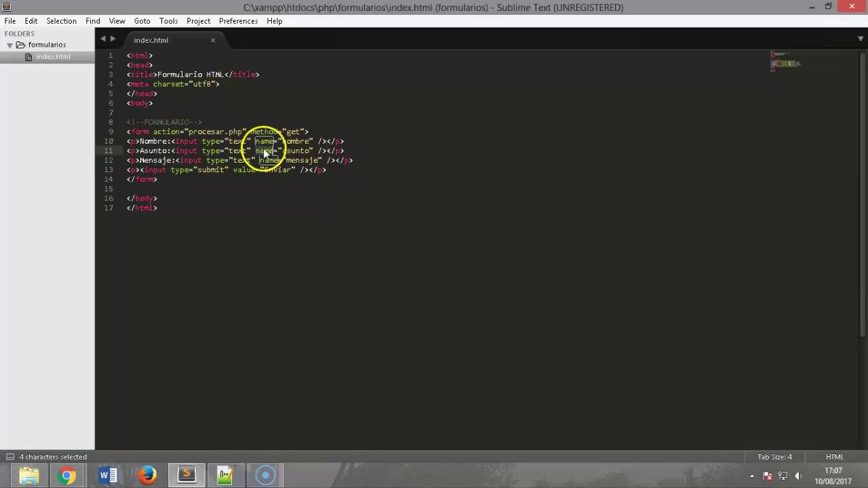The width and height of the screenshot is (868, 488).
Task: Open Google Chrome from the taskbar
Action: click(x=67, y=476)
